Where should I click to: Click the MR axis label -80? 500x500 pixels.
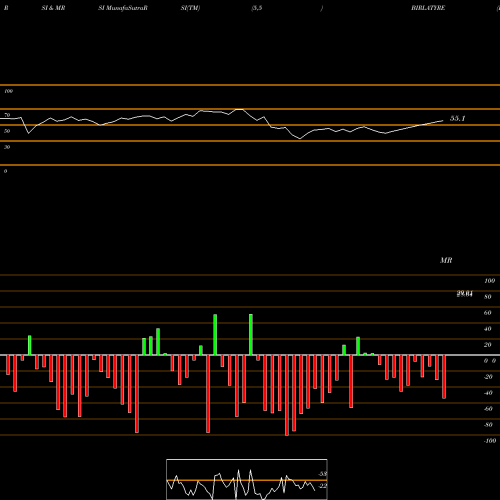point(488,425)
